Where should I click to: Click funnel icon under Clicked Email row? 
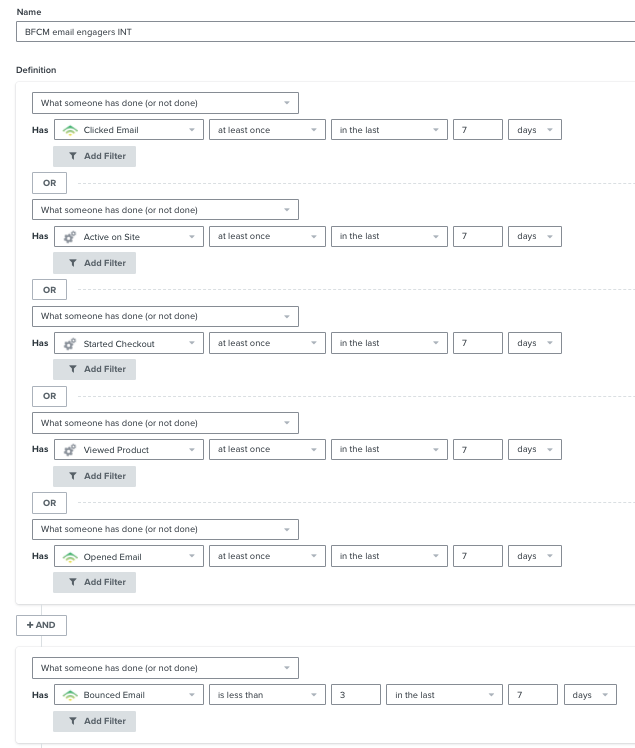73,156
